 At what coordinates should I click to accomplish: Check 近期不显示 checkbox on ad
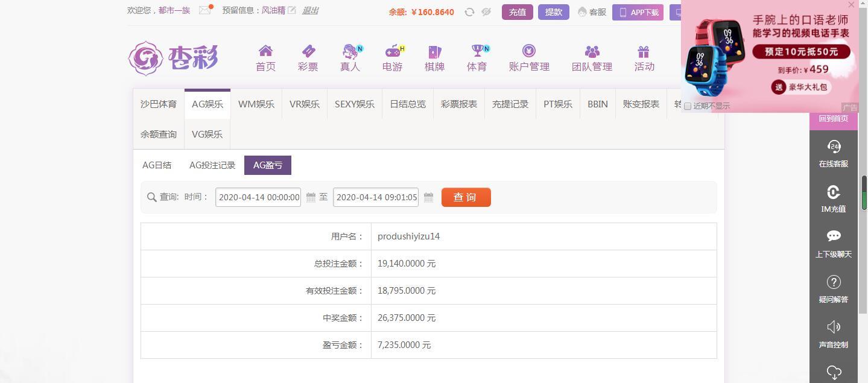click(687, 106)
